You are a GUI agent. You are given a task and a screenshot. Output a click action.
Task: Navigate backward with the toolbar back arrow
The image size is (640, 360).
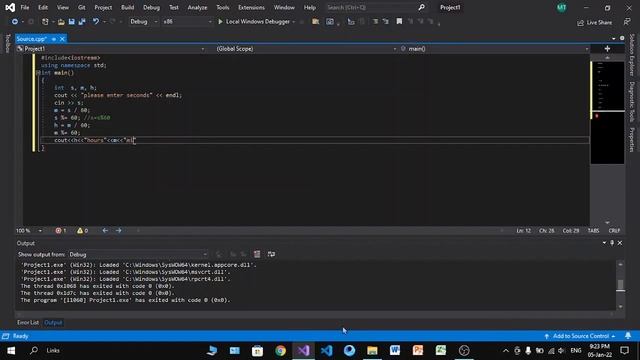tap(15, 22)
